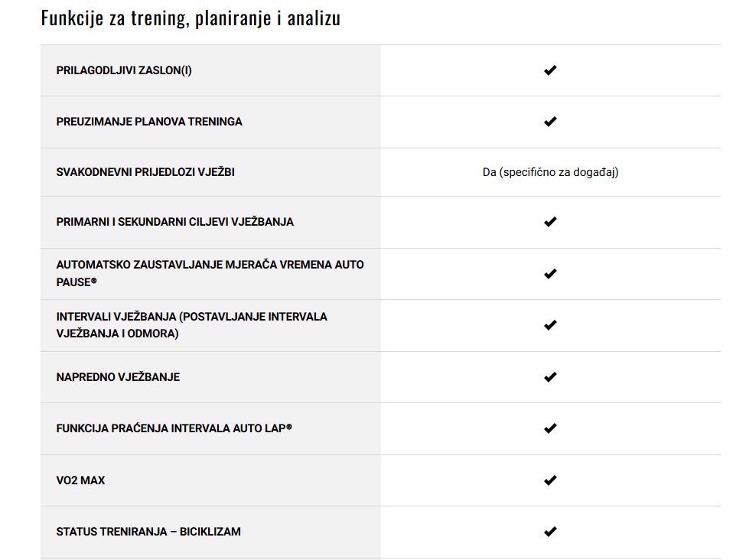Click the checkmark beside Preuzimanje planova treninga

[x=550, y=122]
